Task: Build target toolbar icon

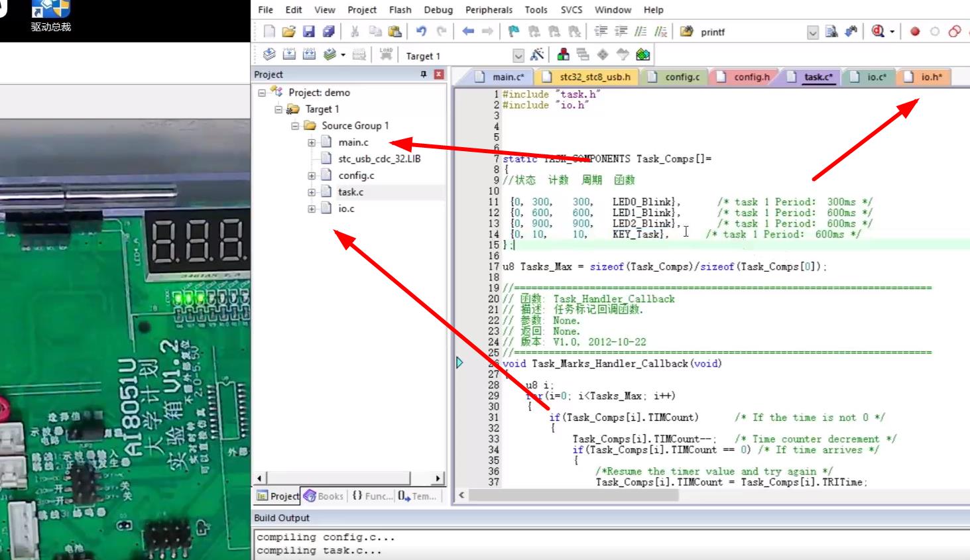Action: [x=289, y=55]
